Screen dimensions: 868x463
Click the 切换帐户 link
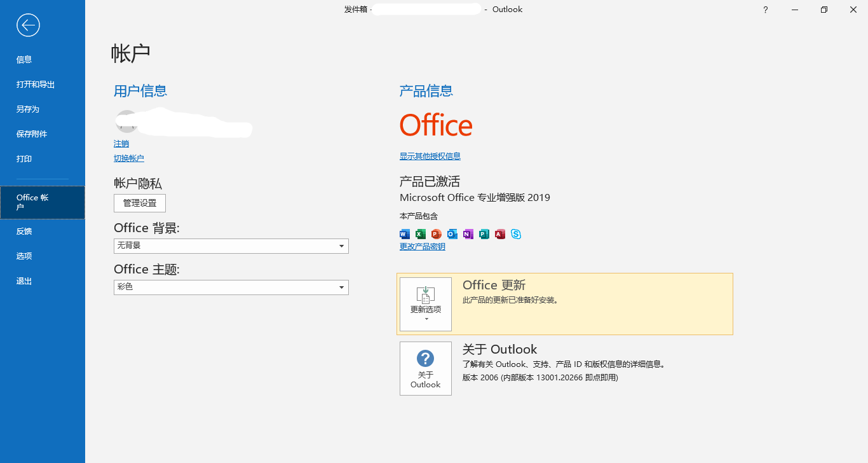tap(129, 158)
